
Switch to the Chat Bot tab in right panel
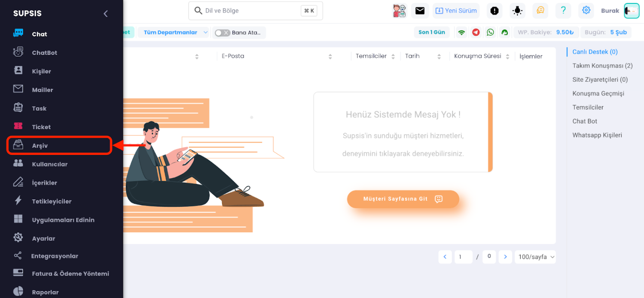585,121
